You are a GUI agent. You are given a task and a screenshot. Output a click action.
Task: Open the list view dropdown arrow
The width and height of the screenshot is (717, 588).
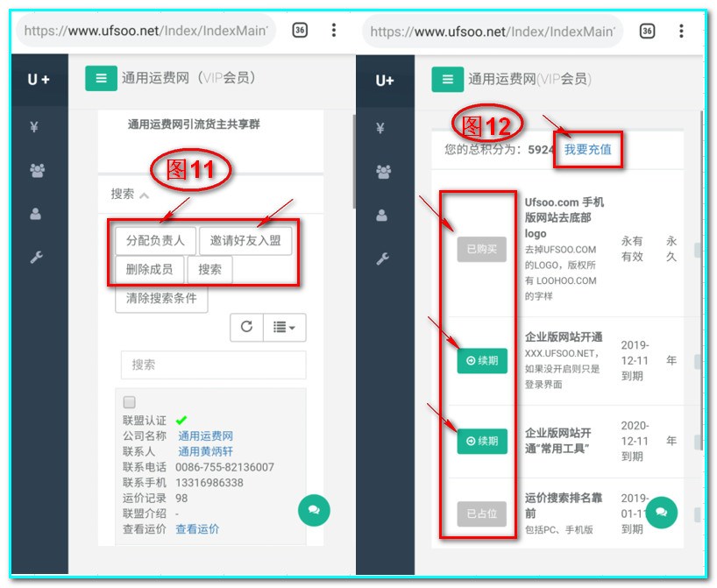282,327
